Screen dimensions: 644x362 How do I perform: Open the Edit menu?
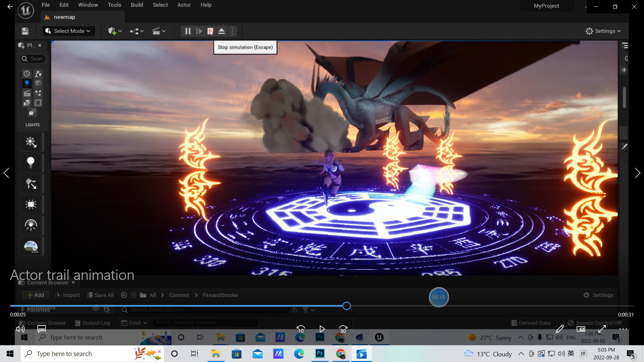coord(64,5)
